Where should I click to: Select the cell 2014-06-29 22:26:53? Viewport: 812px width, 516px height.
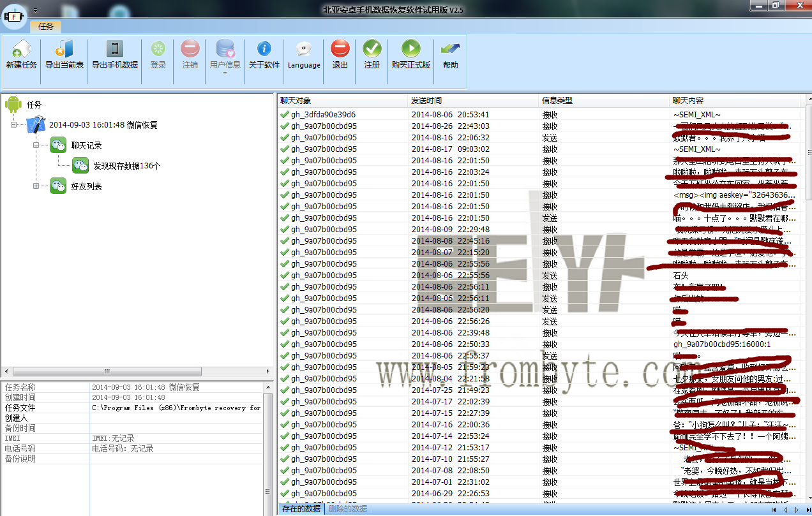(x=451, y=494)
